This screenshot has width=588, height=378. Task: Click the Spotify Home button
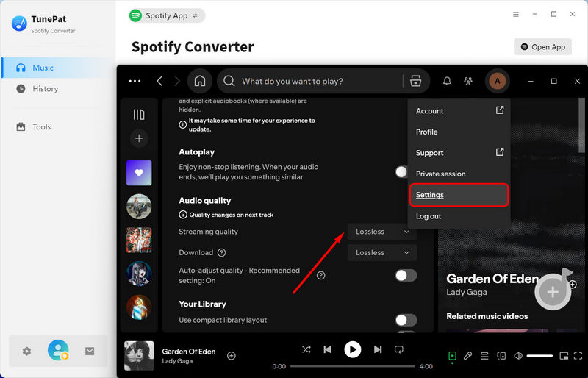click(x=200, y=81)
